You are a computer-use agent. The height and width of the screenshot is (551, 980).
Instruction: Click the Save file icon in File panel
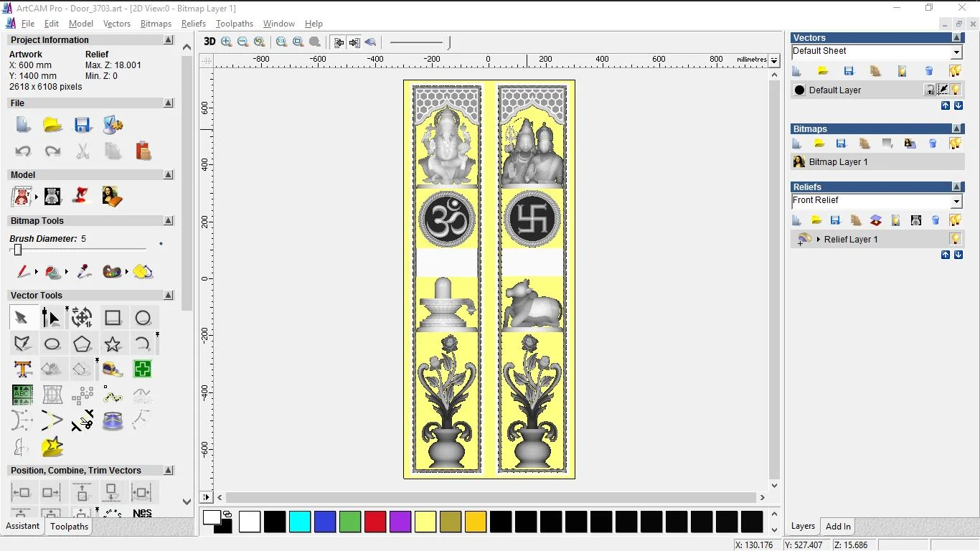point(83,125)
